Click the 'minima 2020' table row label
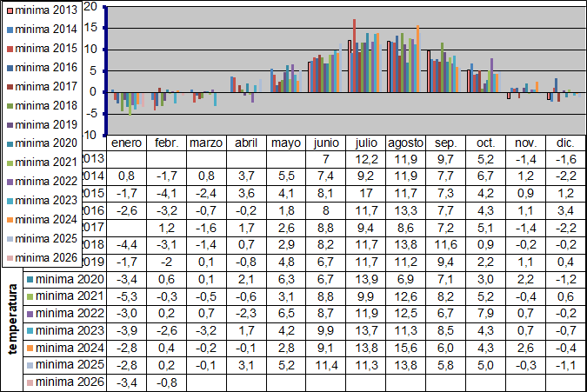The height and width of the screenshot is (392, 587). click(x=65, y=279)
